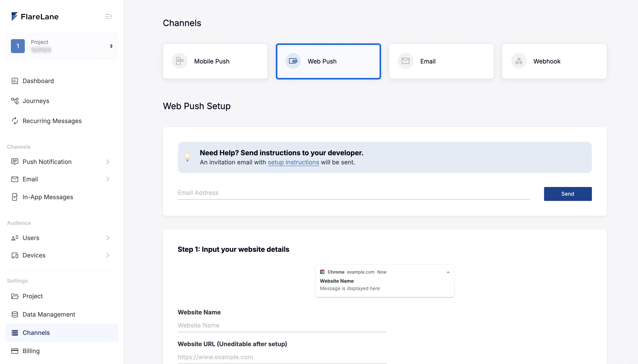Open the setup instructions link
The height and width of the screenshot is (364, 638).
tap(294, 162)
